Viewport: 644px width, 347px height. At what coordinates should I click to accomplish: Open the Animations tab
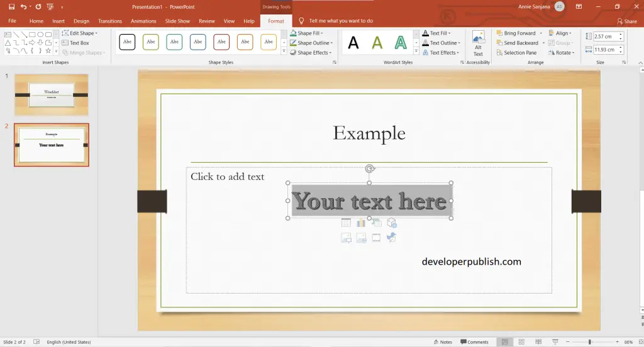point(143,21)
